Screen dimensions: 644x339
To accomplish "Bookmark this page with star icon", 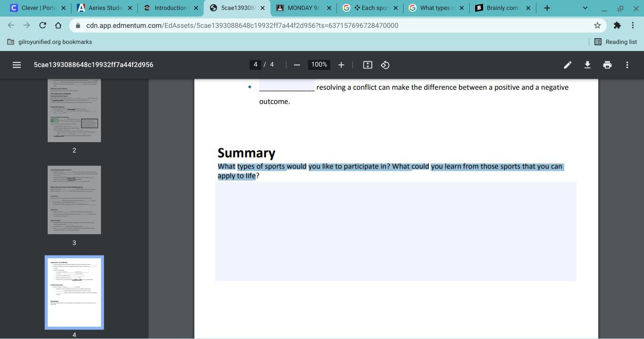I will point(597,25).
